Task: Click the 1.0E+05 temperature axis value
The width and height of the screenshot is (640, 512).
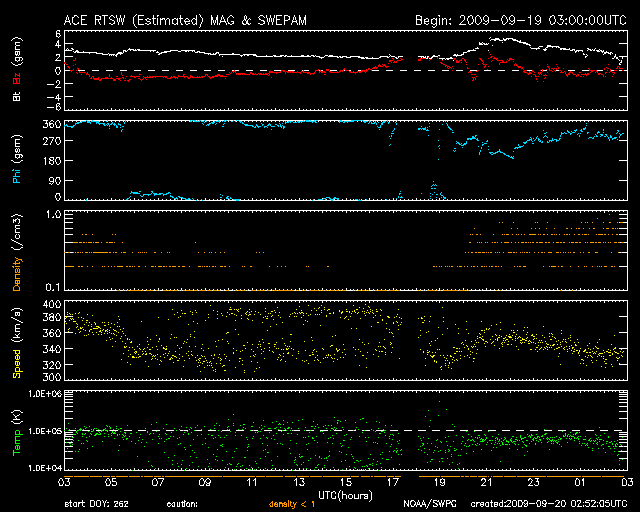Action: pos(44,432)
